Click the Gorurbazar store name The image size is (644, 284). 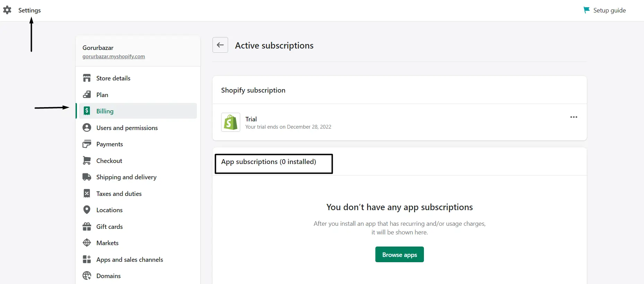[98, 48]
